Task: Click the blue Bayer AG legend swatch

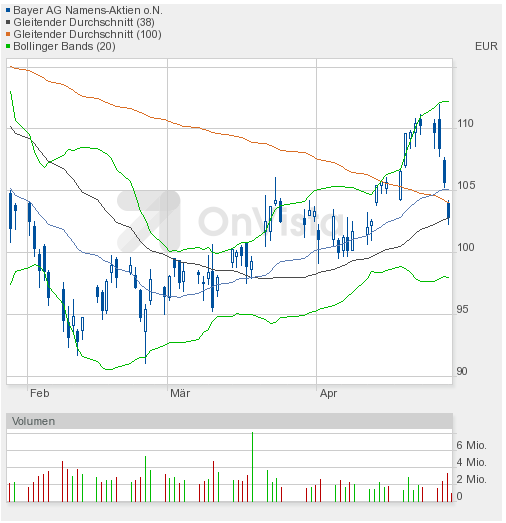Action: (8, 10)
